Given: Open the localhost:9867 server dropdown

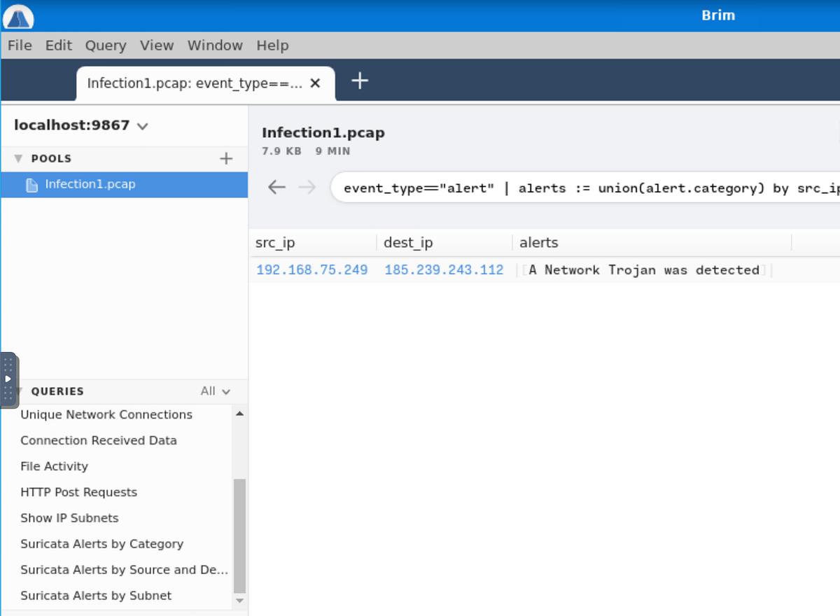Looking at the screenshot, I should pos(142,126).
